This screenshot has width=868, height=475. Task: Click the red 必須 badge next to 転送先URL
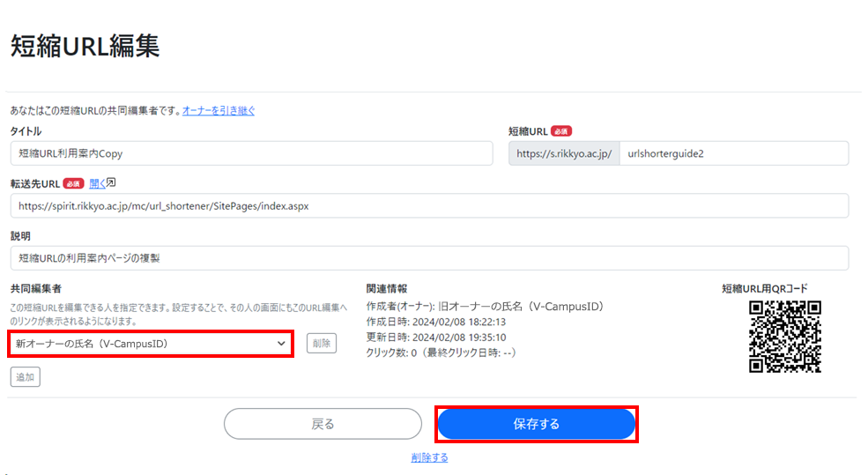tap(73, 183)
